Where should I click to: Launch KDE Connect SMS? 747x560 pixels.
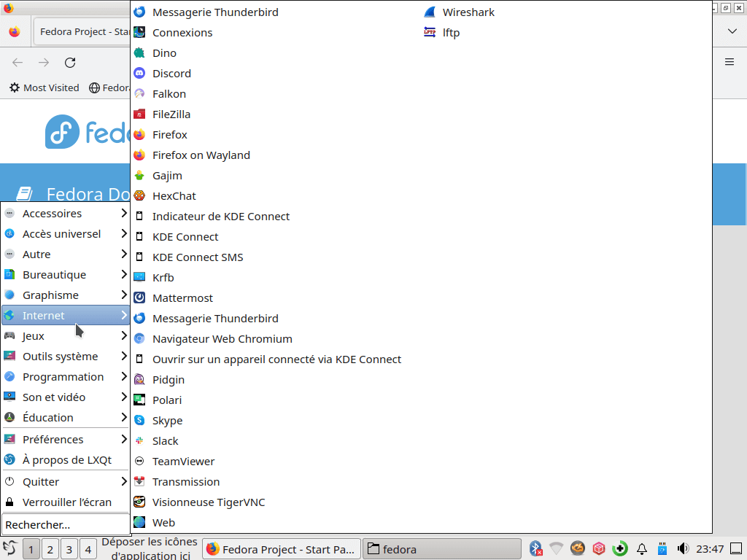coord(188,257)
